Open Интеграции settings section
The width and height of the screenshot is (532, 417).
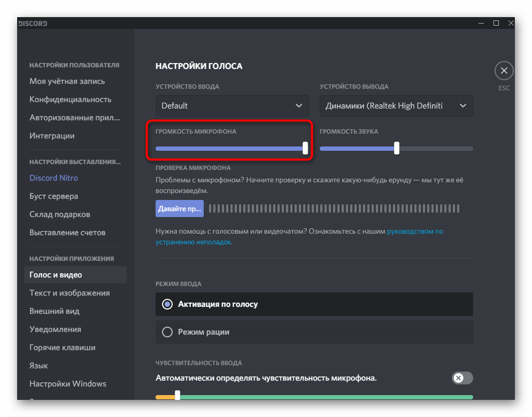click(x=52, y=136)
